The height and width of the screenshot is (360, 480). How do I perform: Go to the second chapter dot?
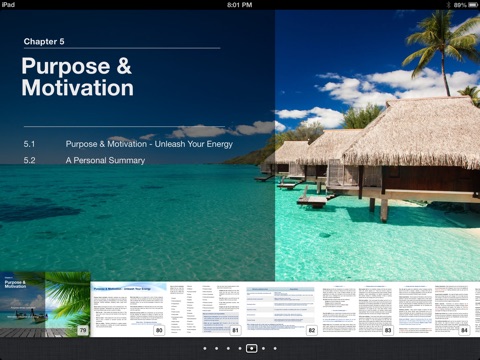216,348
